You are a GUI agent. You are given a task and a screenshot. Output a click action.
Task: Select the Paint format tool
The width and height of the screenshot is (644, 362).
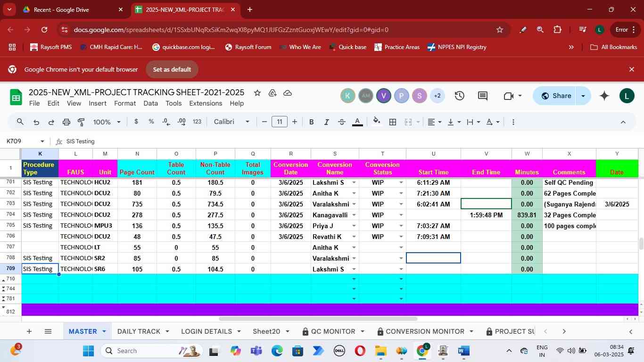point(81,122)
